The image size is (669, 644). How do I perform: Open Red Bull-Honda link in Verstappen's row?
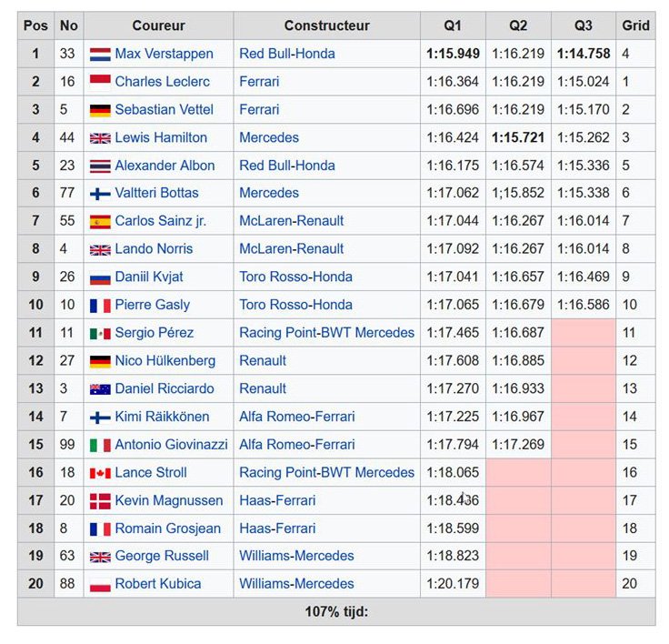point(286,54)
